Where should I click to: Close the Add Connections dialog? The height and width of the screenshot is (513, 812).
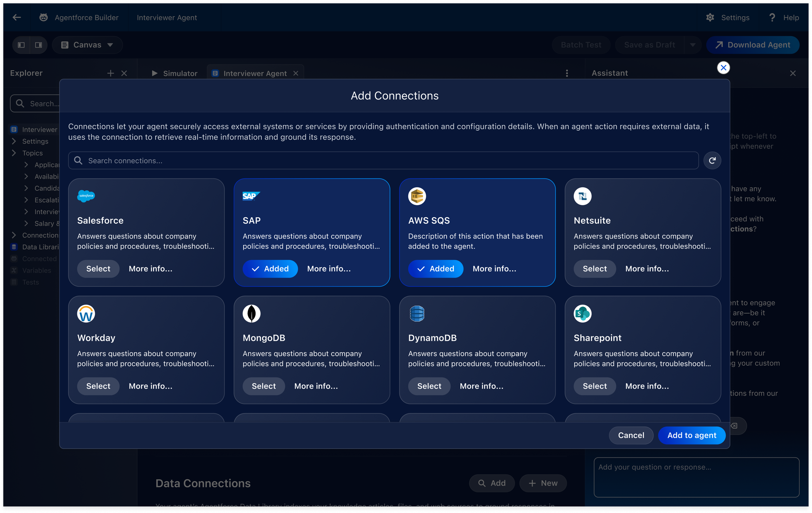[x=723, y=68]
